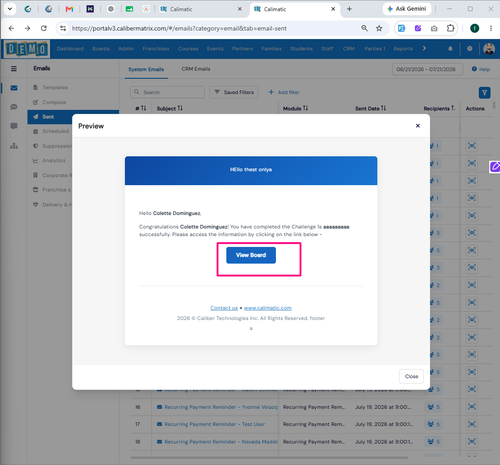Switch to the Gmail tab

[69, 9]
